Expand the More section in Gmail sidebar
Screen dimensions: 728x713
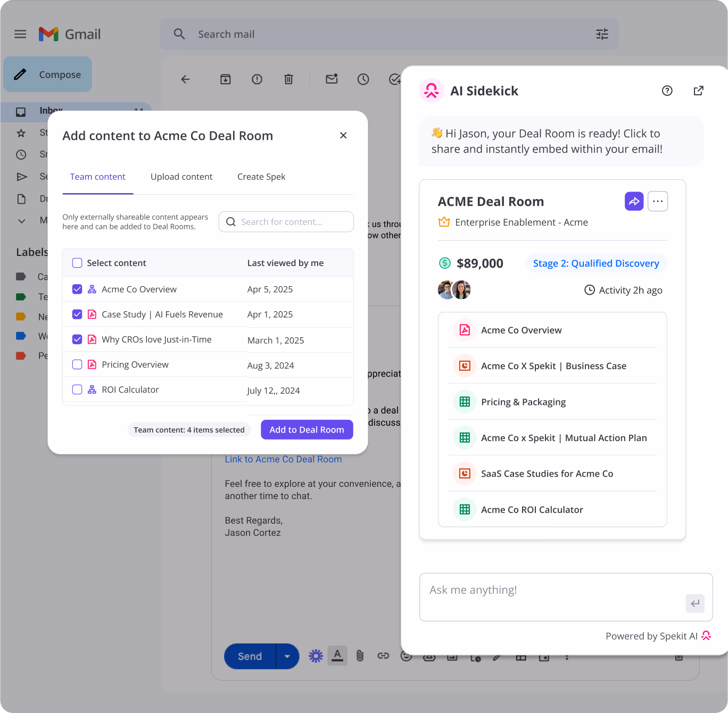pos(22,221)
